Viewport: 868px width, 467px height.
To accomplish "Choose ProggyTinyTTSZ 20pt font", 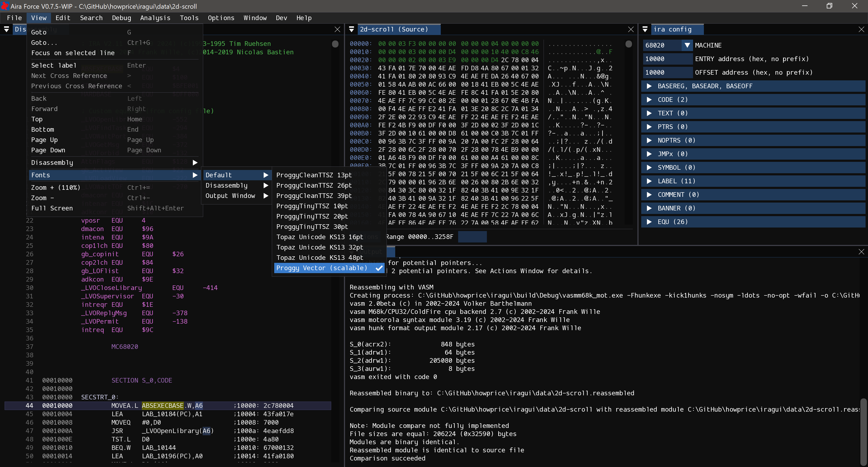I will pyautogui.click(x=329, y=216).
